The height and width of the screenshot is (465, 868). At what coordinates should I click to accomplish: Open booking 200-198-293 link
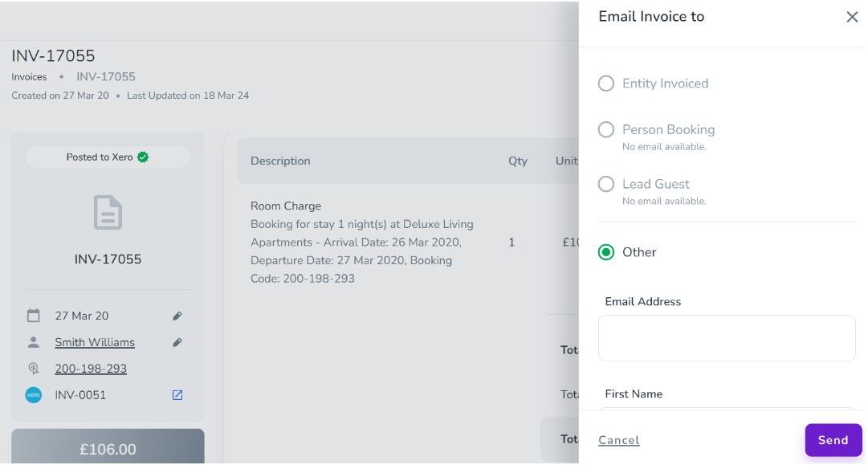coord(91,369)
